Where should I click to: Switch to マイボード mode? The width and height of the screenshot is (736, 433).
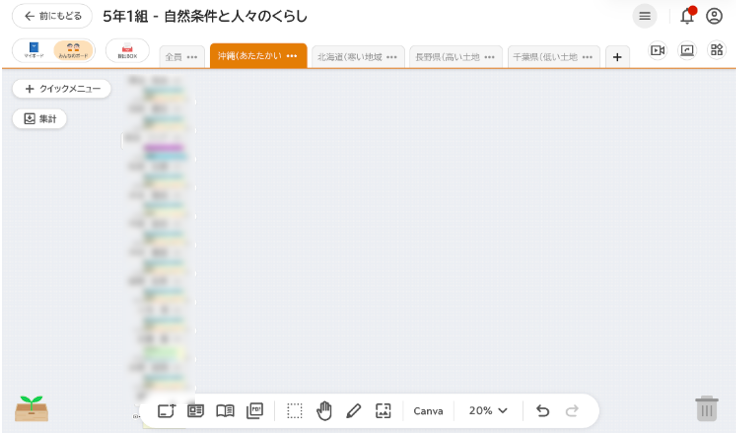pyautogui.click(x=34, y=51)
